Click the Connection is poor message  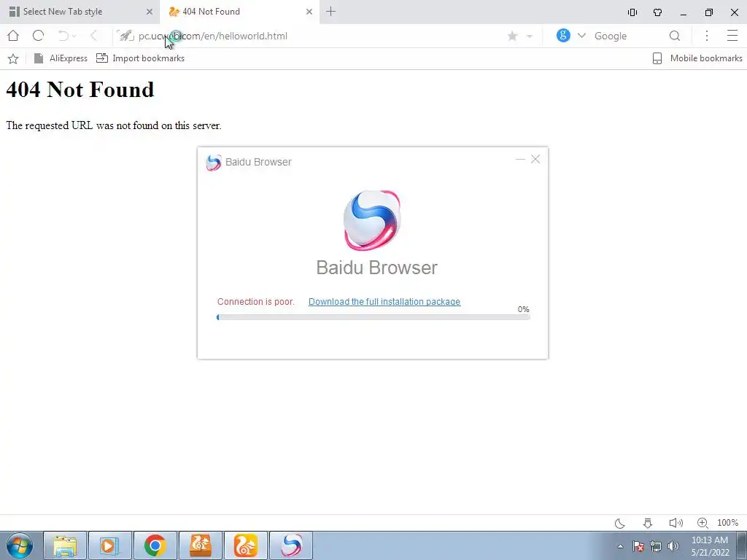(x=256, y=301)
